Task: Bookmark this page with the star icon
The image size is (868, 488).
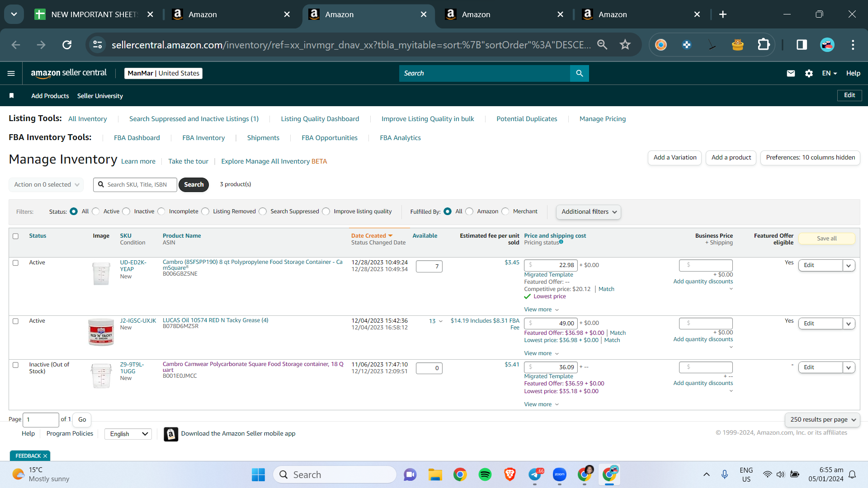Action: 625,45
